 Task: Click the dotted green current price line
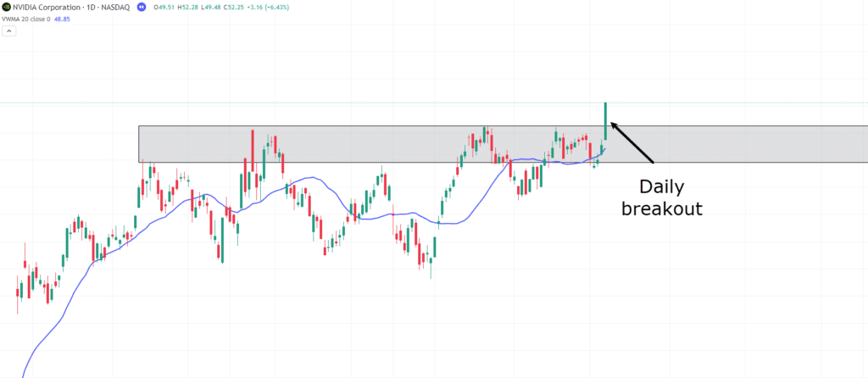(x=339, y=103)
